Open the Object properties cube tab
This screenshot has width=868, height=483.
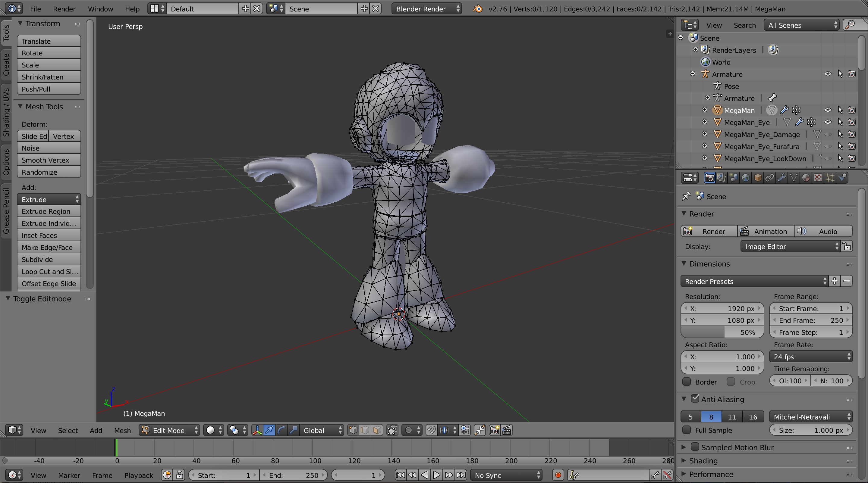[x=758, y=178]
